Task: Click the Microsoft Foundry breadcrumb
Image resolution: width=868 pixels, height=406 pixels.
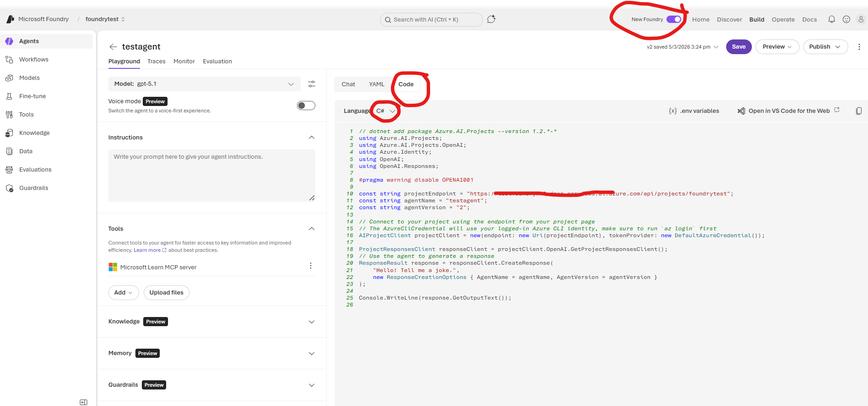Action: tap(43, 19)
